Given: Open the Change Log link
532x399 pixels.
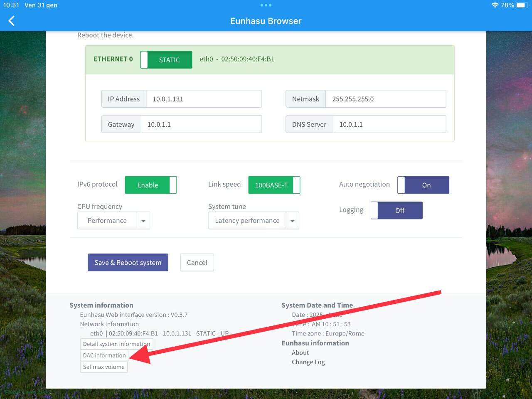Looking at the screenshot, I should click(x=308, y=362).
